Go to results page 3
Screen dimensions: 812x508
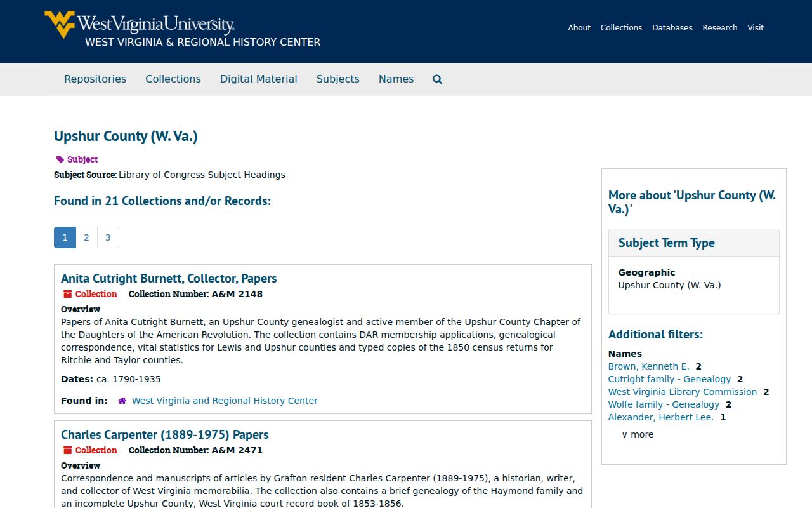click(108, 237)
